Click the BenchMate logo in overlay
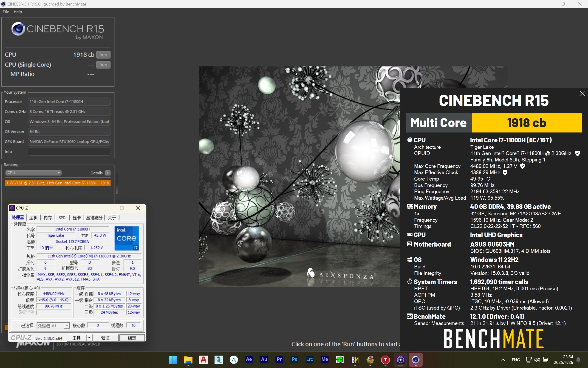The height and width of the screenshot is (368, 588). [493, 339]
